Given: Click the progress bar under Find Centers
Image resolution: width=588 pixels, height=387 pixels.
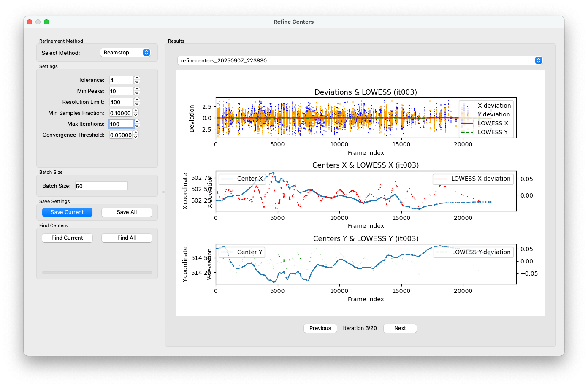Looking at the screenshot, I should [97, 273].
